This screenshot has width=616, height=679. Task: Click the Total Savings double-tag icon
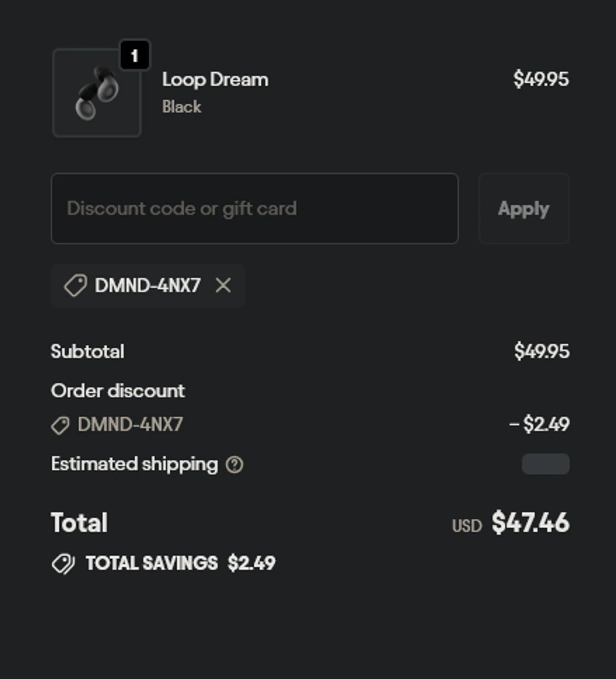[63, 564]
